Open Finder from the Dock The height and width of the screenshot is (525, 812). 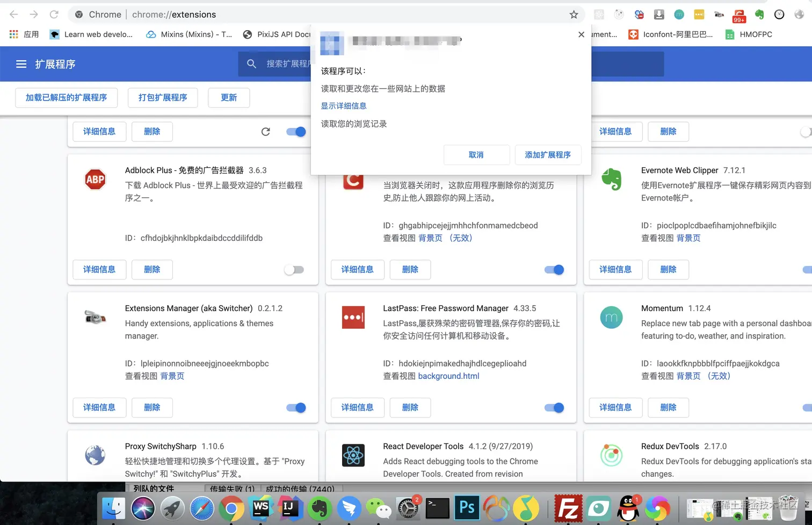click(113, 508)
